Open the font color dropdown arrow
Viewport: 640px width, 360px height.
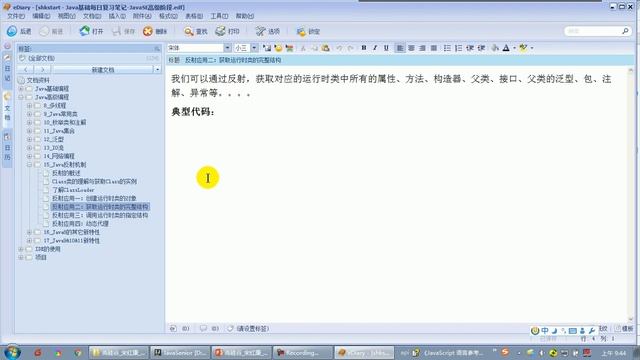click(x=514, y=48)
